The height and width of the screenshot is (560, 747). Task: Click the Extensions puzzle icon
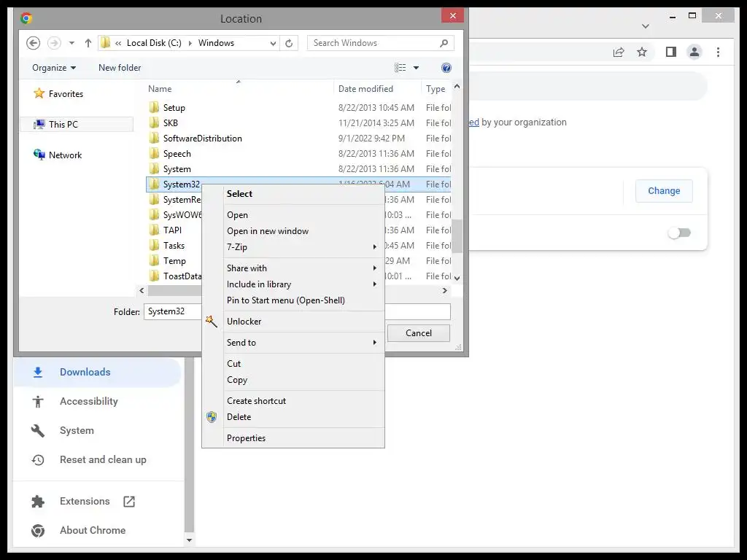tap(38, 502)
